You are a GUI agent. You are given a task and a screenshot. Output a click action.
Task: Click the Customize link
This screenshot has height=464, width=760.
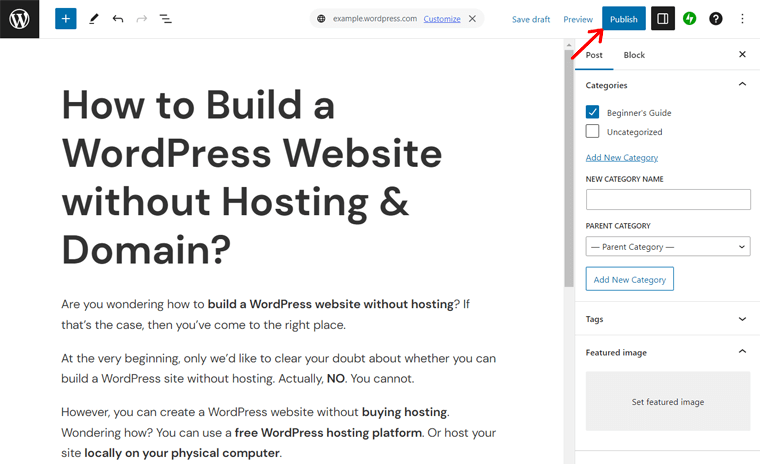[x=442, y=19]
